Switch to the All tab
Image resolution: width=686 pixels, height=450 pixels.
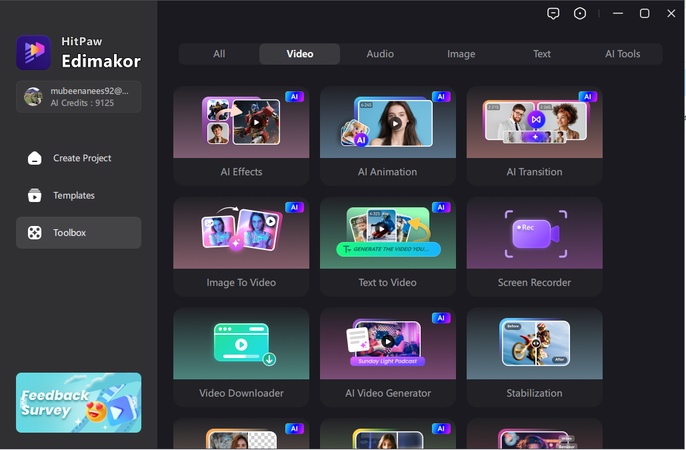[219, 54]
